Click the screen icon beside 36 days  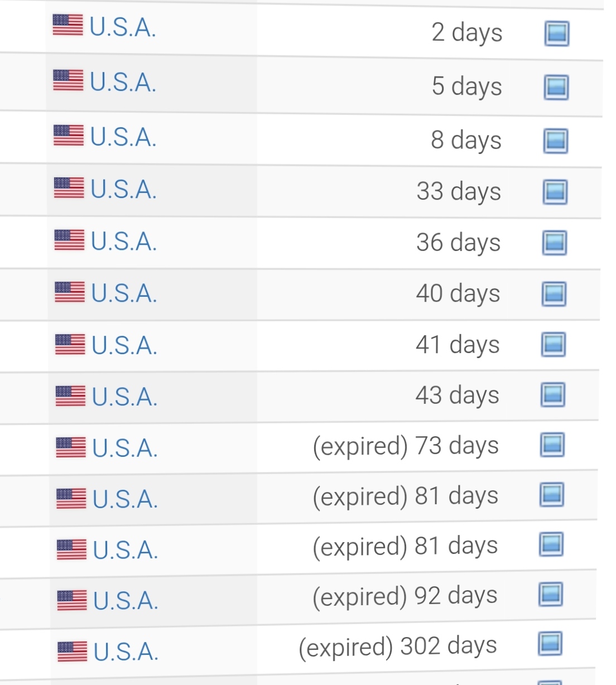click(554, 243)
